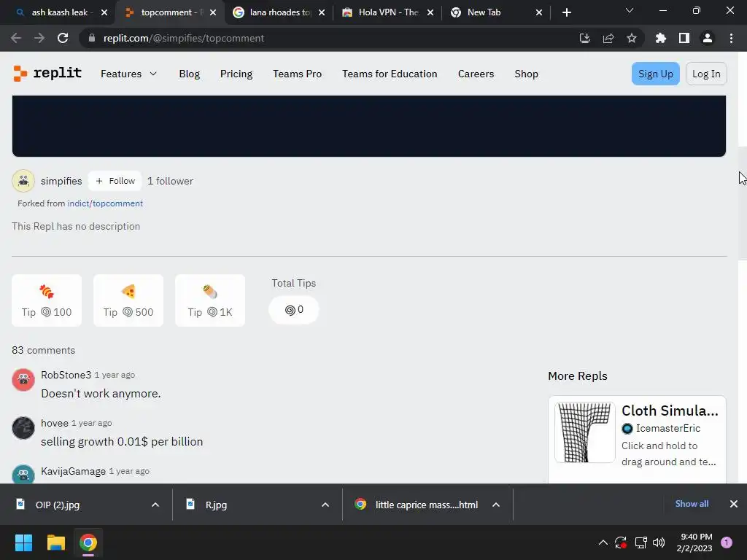Show hidden system tray icons
Image resolution: width=747 pixels, height=560 pixels.
pyautogui.click(x=603, y=542)
